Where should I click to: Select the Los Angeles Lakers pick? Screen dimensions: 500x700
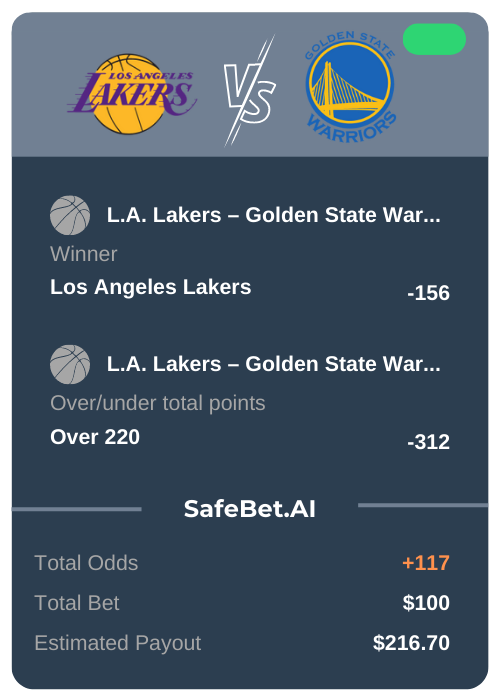pos(150,287)
